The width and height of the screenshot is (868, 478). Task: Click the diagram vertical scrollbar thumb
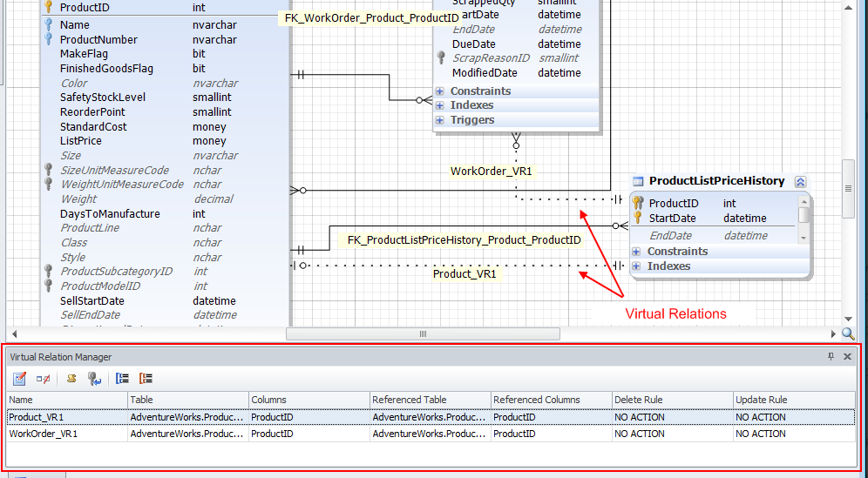(x=847, y=189)
